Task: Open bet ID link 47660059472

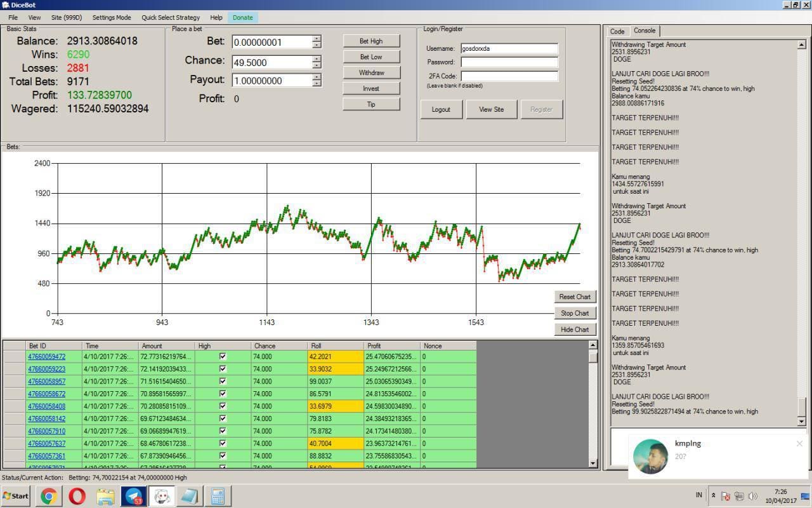Action: click(46, 357)
